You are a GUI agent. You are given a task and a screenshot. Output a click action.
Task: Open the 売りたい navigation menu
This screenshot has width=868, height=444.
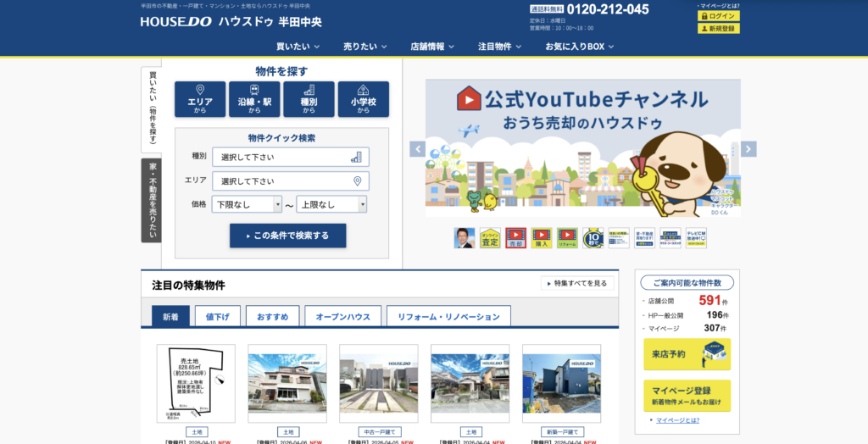[364, 47]
